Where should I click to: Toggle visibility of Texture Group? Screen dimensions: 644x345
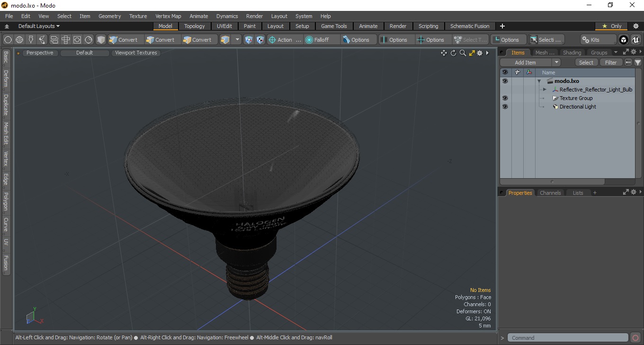(505, 98)
